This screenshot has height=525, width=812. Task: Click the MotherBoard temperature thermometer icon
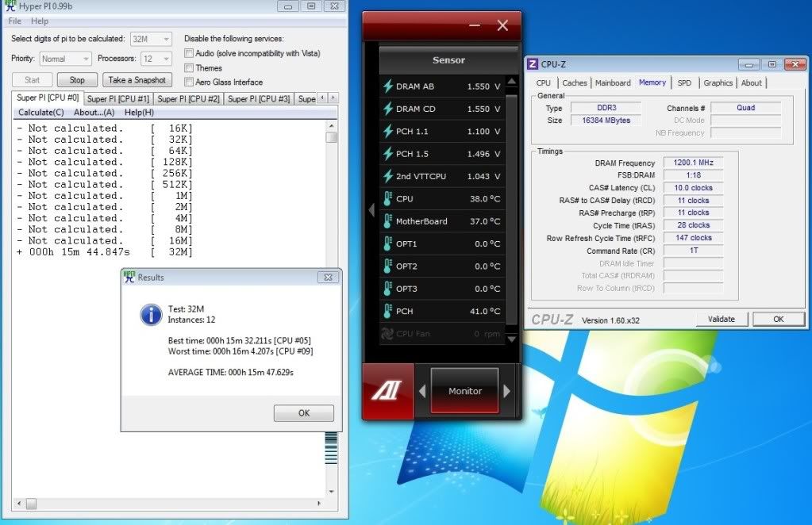click(x=387, y=220)
